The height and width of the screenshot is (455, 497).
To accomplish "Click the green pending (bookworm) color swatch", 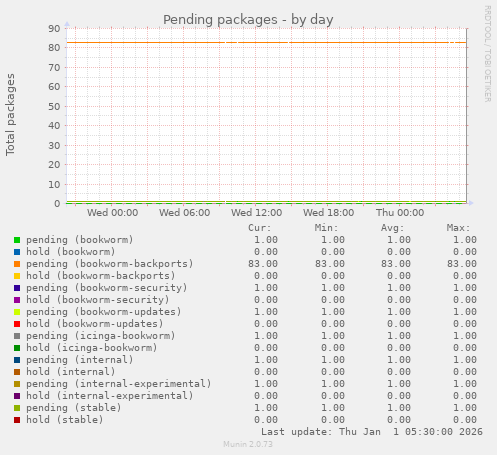I will tap(17, 240).
